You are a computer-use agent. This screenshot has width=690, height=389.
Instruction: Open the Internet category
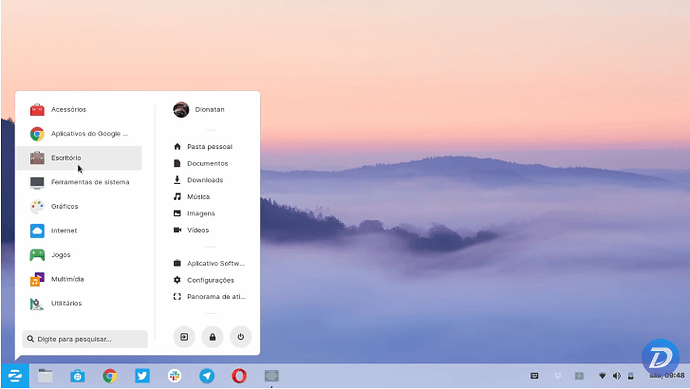(79, 231)
